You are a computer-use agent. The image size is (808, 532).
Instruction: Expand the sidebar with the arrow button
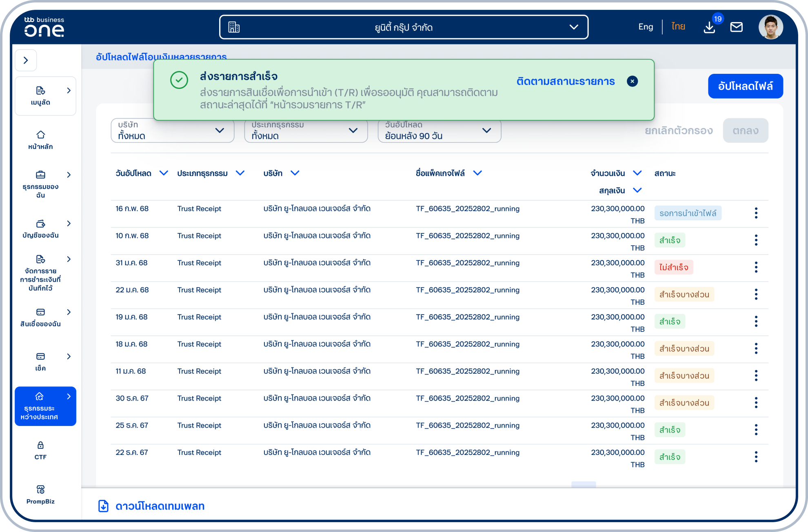pyautogui.click(x=26, y=60)
